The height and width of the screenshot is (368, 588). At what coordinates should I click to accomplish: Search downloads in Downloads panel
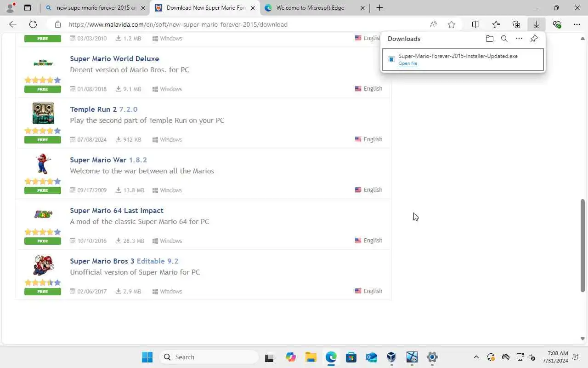click(x=504, y=39)
